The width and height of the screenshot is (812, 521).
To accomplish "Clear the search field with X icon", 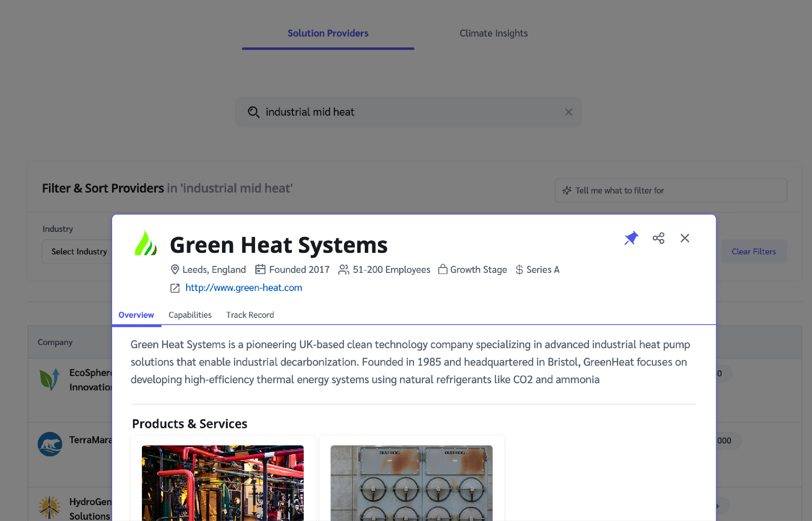I will click(x=569, y=112).
